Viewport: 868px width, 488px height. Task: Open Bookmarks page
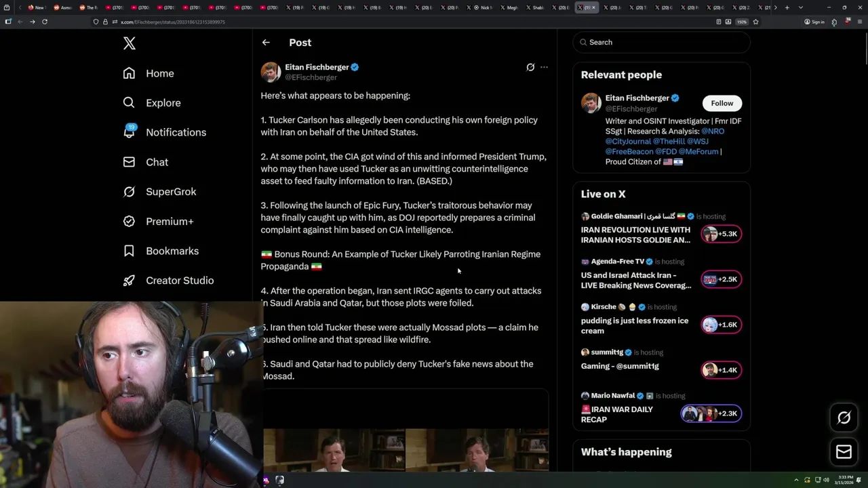(x=172, y=251)
